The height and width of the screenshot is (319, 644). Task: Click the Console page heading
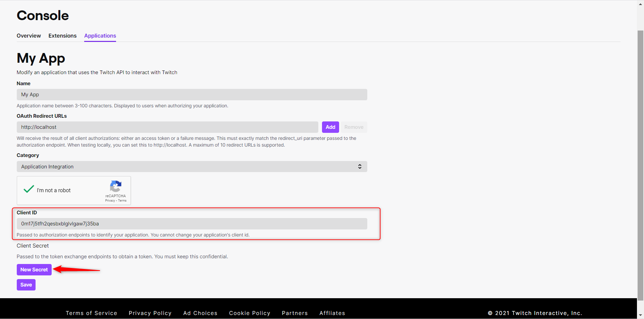(x=43, y=15)
